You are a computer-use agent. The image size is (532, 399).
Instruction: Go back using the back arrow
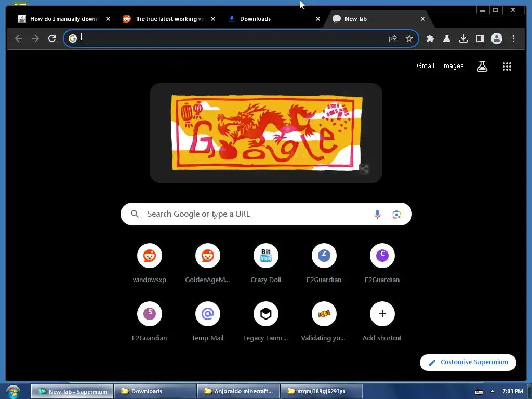19,38
